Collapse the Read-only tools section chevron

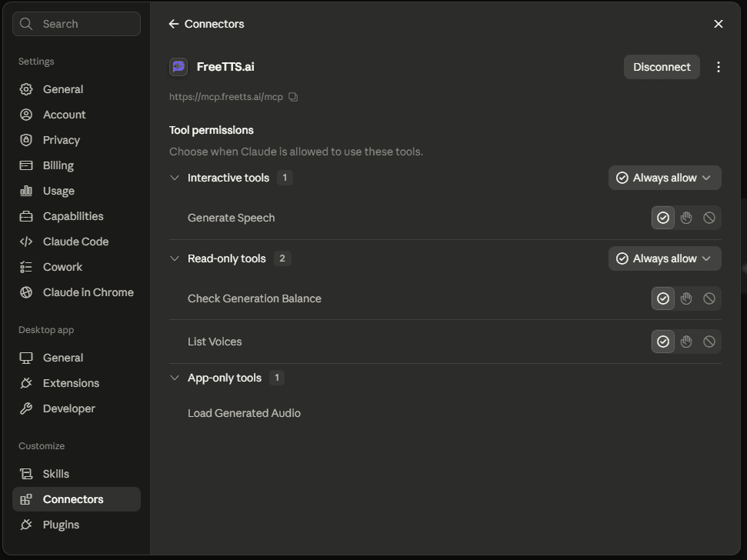click(x=175, y=258)
